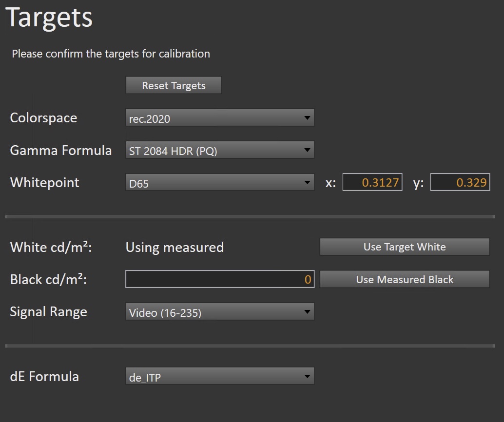Focus the Black cd/m² input box
The height and width of the screenshot is (422, 504).
click(219, 279)
